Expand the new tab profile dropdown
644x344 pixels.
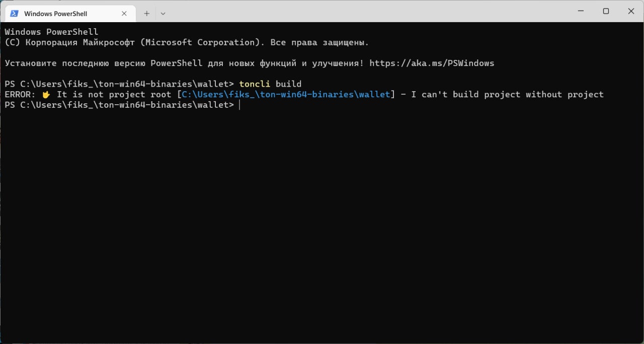(x=163, y=14)
